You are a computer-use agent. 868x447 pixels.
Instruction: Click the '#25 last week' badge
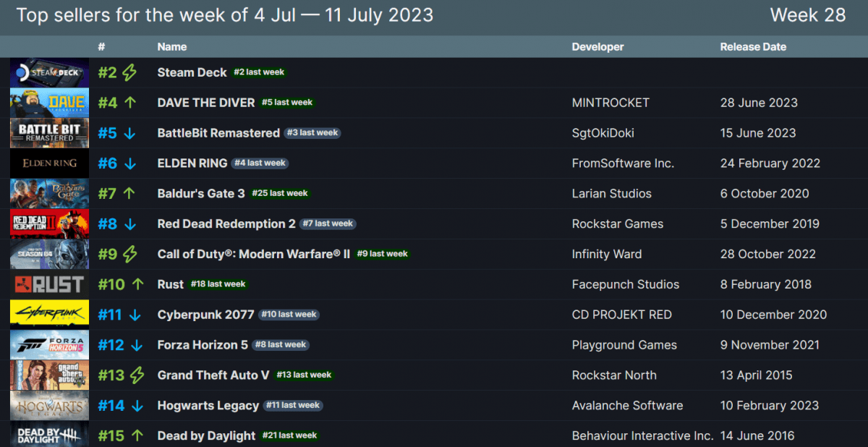[279, 194]
